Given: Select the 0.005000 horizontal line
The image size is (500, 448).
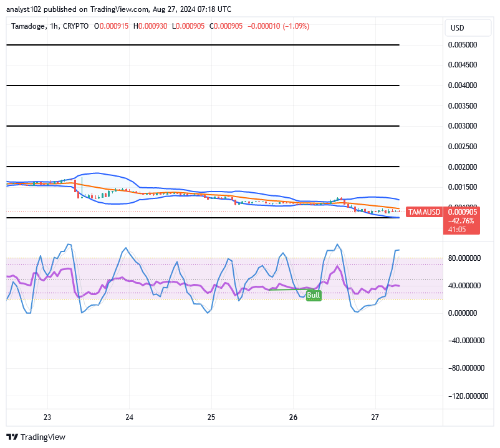Looking at the screenshot, I should (x=203, y=45).
